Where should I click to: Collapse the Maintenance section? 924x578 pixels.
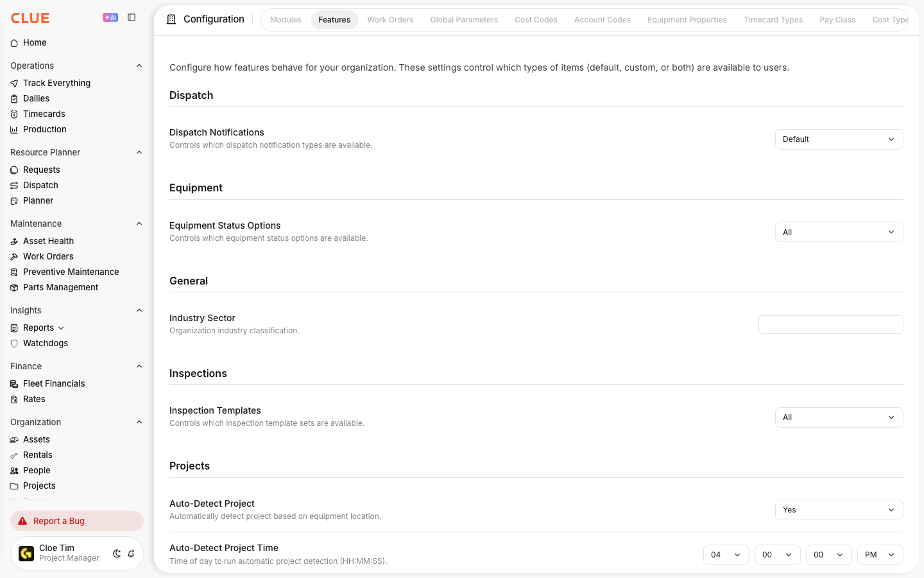(x=139, y=223)
